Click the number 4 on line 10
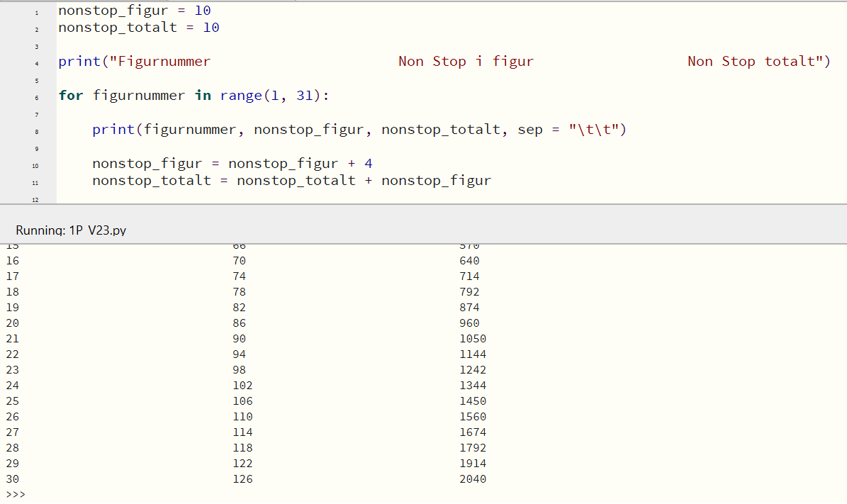This screenshot has height=504, width=847. click(x=369, y=164)
